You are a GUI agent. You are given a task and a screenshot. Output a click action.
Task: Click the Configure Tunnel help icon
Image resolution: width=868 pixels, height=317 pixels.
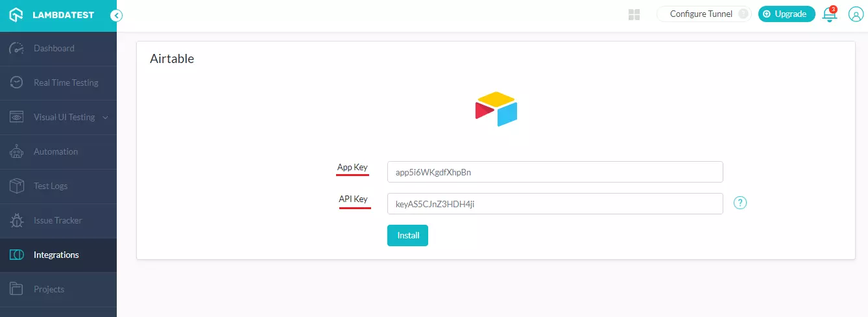tap(743, 14)
